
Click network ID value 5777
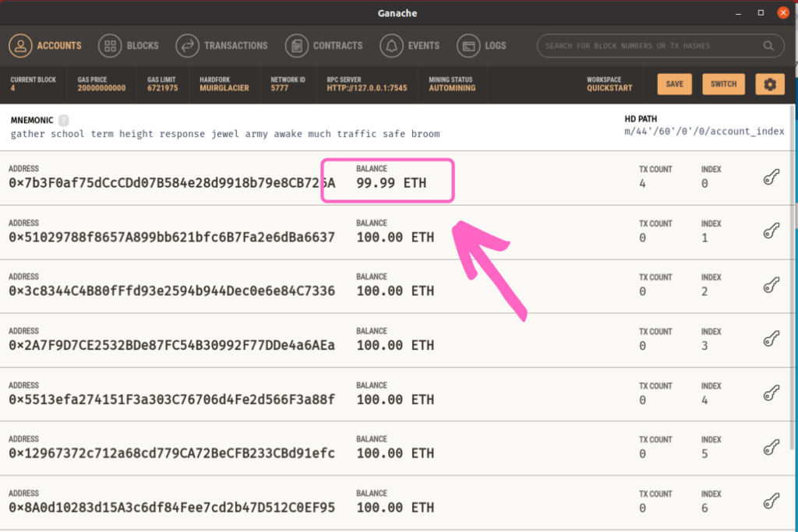(x=280, y=88)
